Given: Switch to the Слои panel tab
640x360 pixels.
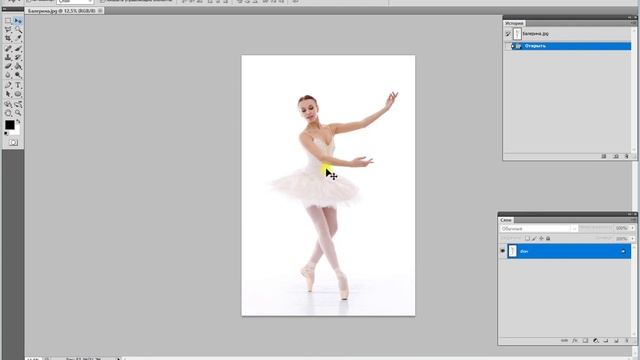Looking at the screenshot, I should pyautogui.click(x=506, y=220).
